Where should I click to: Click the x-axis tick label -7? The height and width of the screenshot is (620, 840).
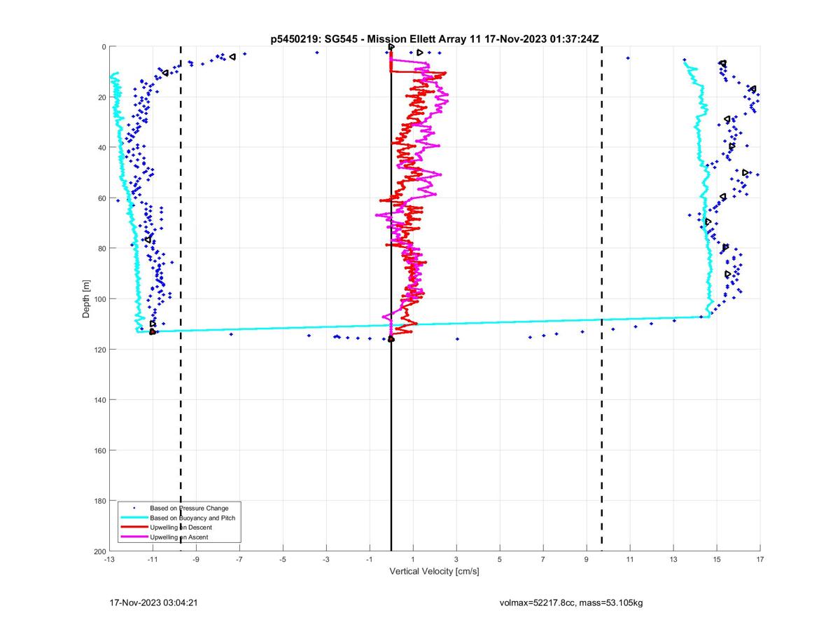tap(239, 560)
